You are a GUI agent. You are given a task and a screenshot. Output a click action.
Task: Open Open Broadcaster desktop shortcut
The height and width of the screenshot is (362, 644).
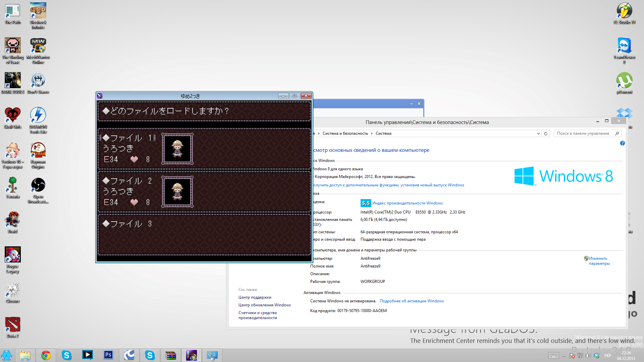tap(38, 190)
